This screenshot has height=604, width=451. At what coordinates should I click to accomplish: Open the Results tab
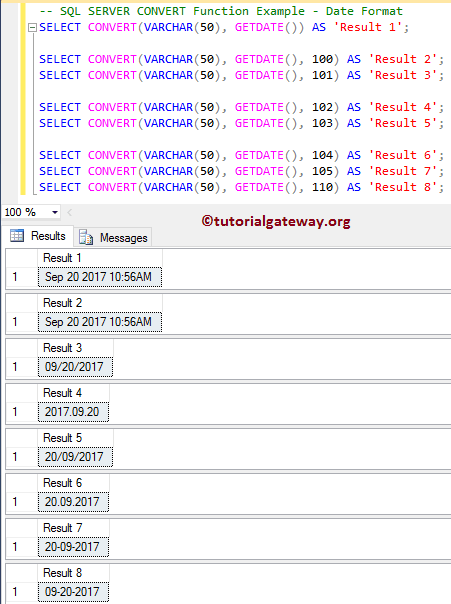pyautogui.click(x=38, y=236)
